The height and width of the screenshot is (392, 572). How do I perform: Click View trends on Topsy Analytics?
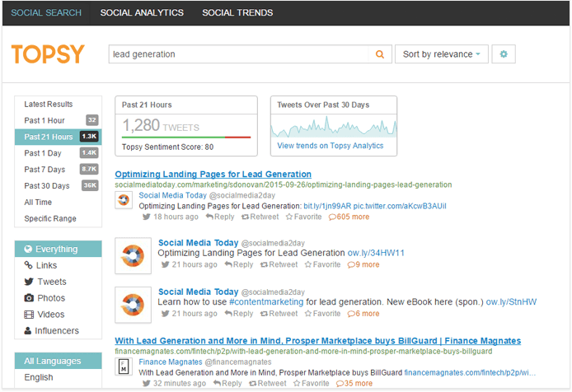331,146
